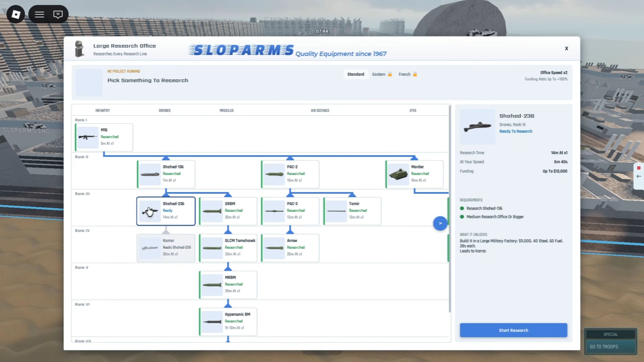Open the chat bubble icon
Screen dimensions: 644x362
point(58,14)
